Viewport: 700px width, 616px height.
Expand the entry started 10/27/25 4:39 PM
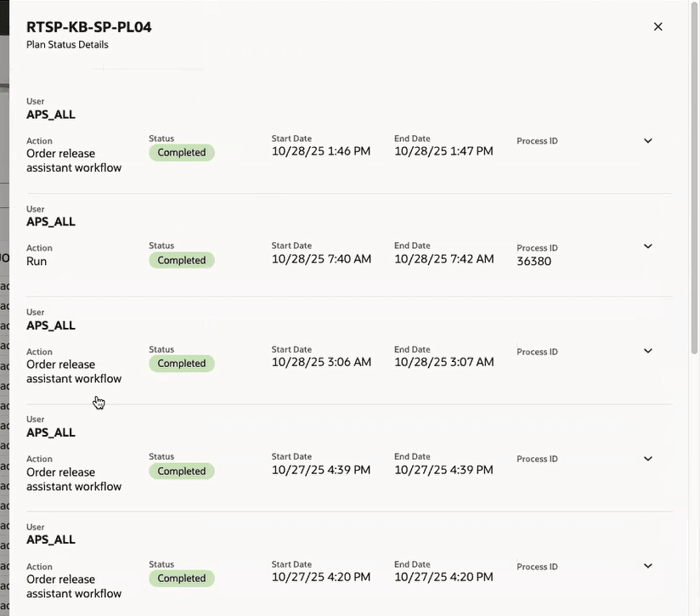pyautogui.click(x=648, y=459)
